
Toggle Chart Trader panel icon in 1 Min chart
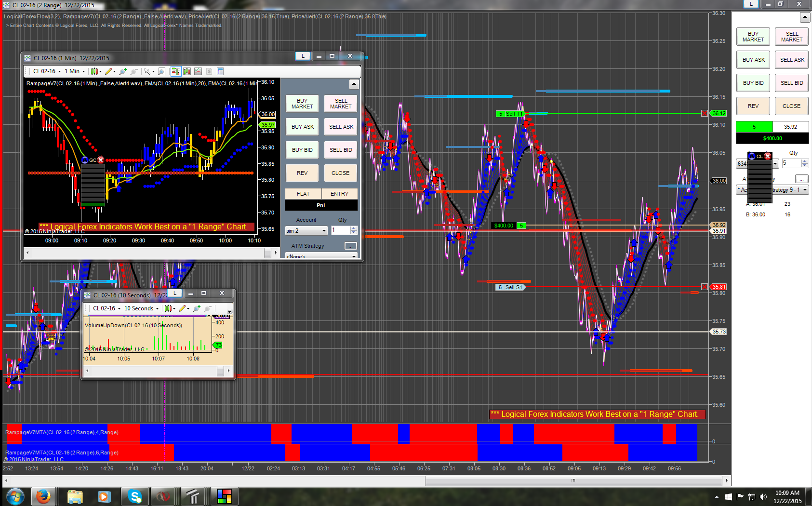(175, 71)
